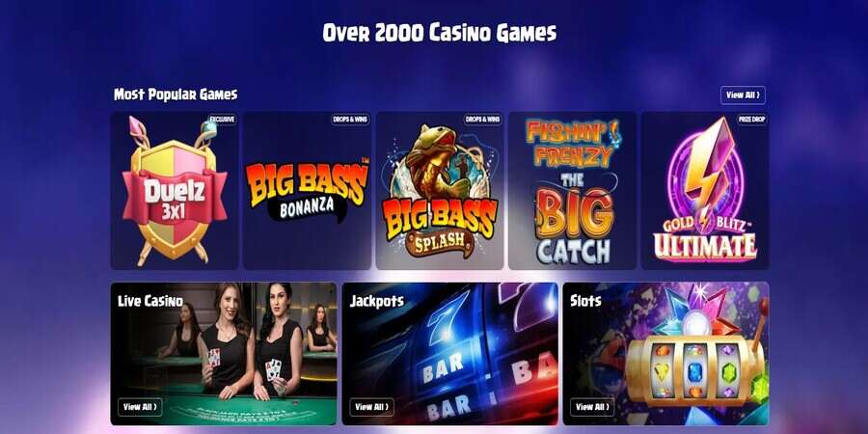
Task: Click View All in Jackpots card
Action: pyautogui.click(x=372, y=407)
